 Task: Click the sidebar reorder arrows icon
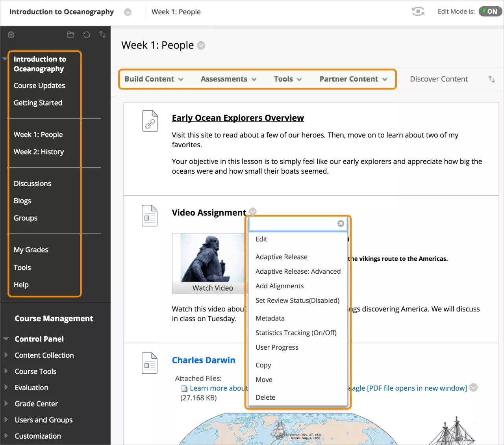pos(102,35)
